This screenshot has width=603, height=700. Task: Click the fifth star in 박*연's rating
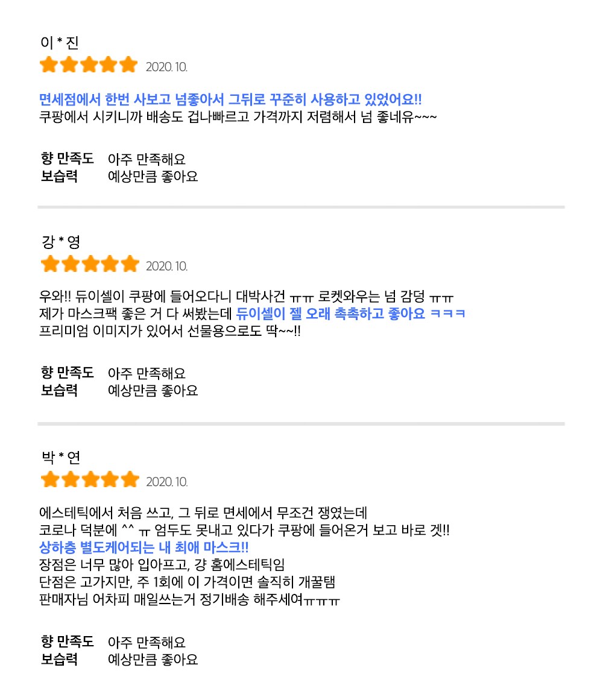click(x=129, y=480)
